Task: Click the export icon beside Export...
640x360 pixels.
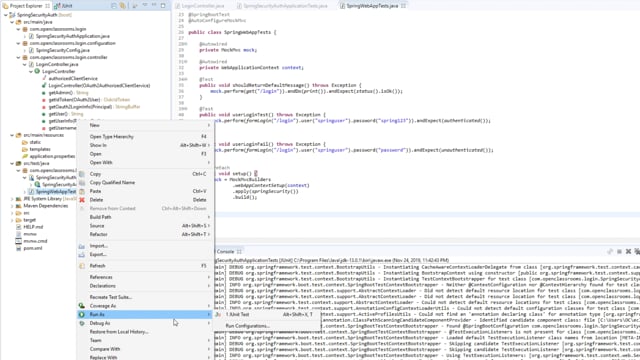Action: coord(82,255)
